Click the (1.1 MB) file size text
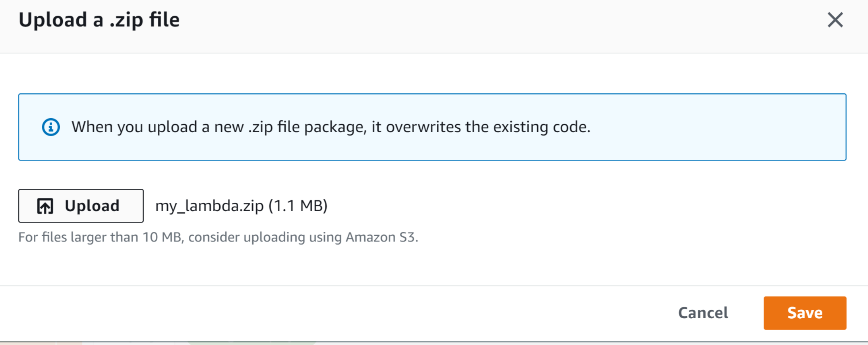The height and width of the screenshot is (345, 868). click(298, 206)
